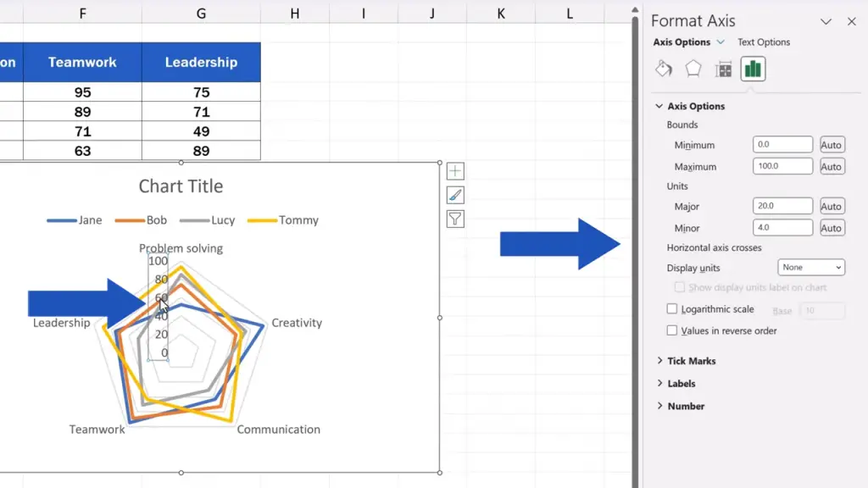Image resolution: width=868 pixels, height=488 pixels.
Task: Enable the Logarithmic scale checkbox
Action: coord(672,308)
